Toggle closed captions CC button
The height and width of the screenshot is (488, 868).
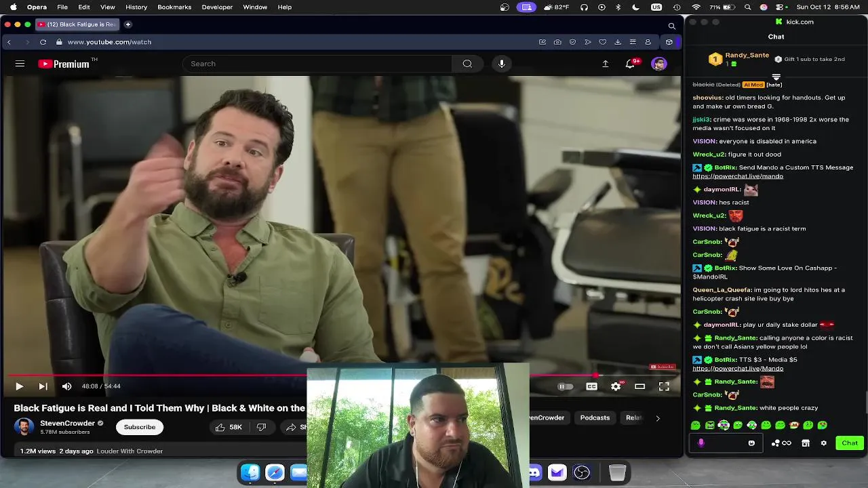592,386
